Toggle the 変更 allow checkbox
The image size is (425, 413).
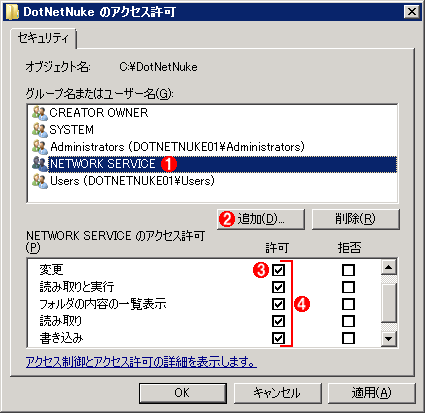pos(278,270)
